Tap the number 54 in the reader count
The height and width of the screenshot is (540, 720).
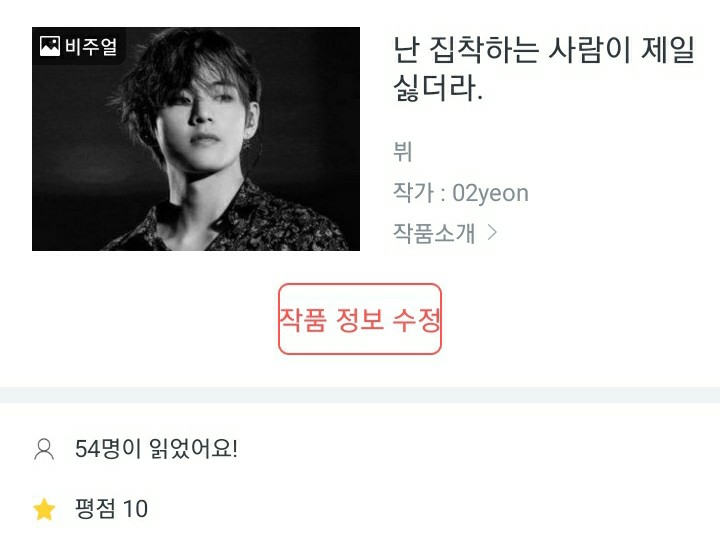pyautogui.click(x=87, y=449)
